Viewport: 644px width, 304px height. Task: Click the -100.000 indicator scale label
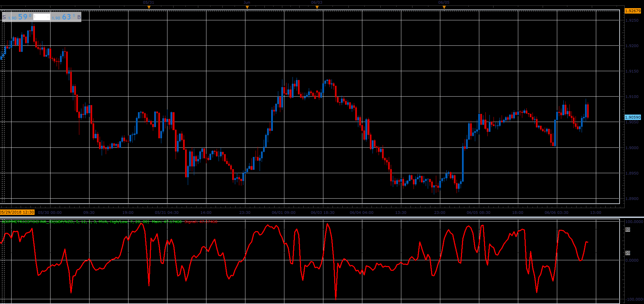[x=634, y=299]
